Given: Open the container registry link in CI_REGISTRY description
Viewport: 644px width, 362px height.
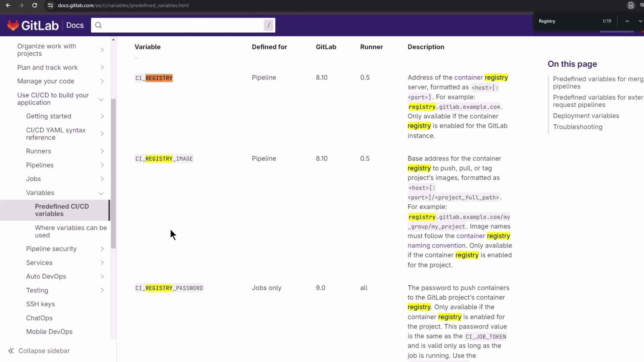Looking at the screenshot, I should pyautogui.click(x=468, y=77).
